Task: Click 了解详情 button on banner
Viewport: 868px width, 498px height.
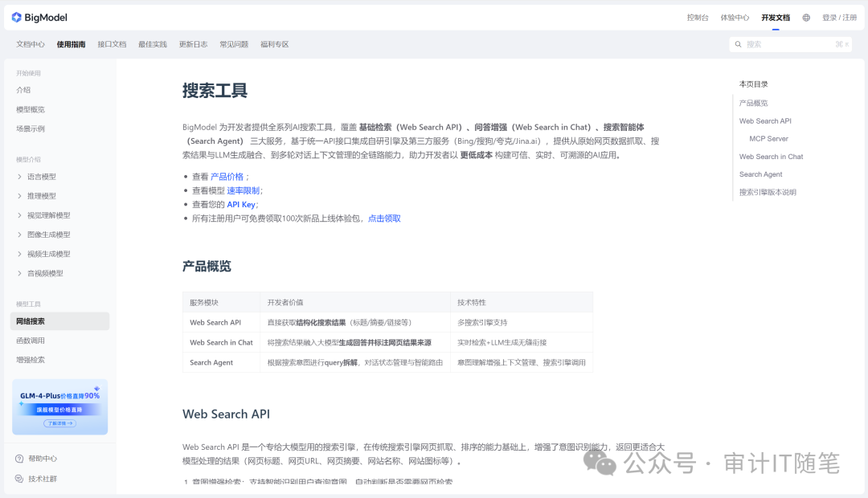Action: [59, 423]
